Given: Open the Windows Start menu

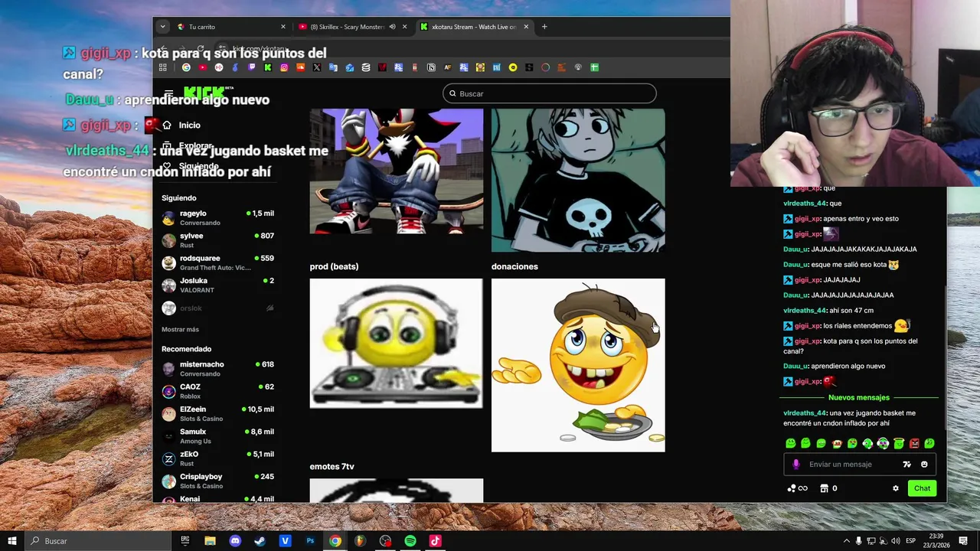Looking at the screenshot, I should [x=11, y=541].
